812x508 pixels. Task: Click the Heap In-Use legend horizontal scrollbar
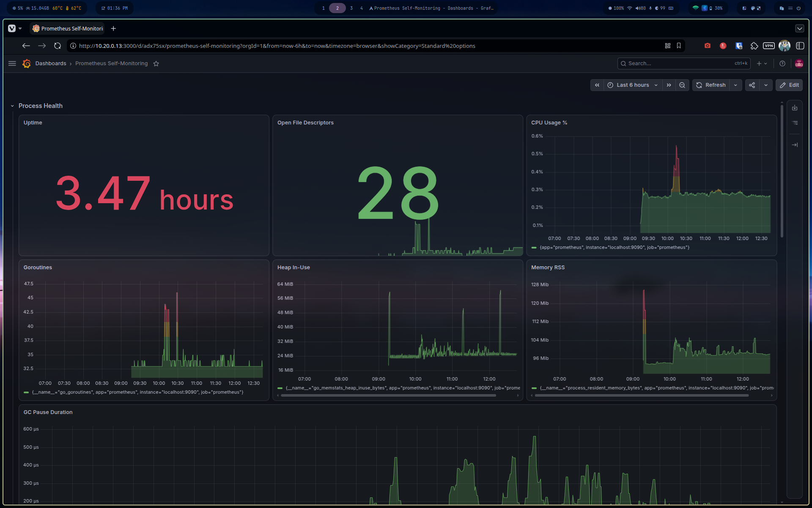click(388, 395)
